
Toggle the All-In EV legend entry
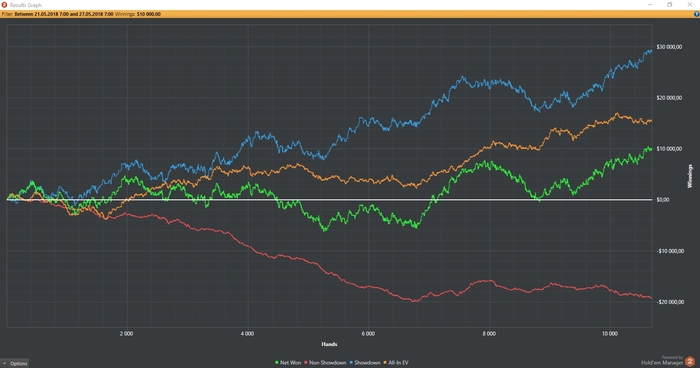tap(396, 363)
